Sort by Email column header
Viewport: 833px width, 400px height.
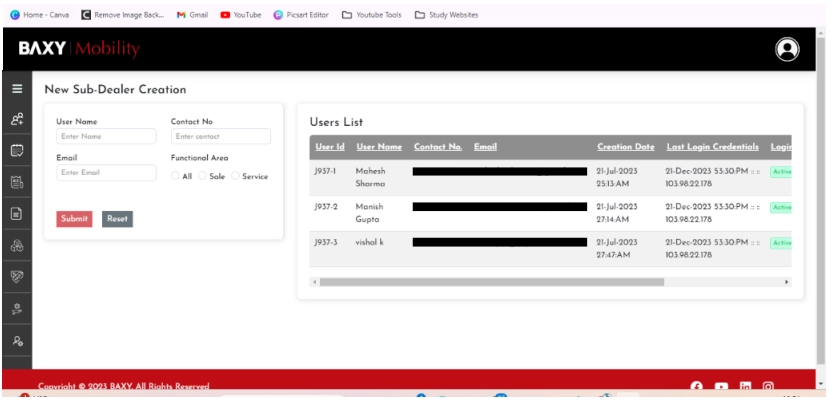[486, 147]
